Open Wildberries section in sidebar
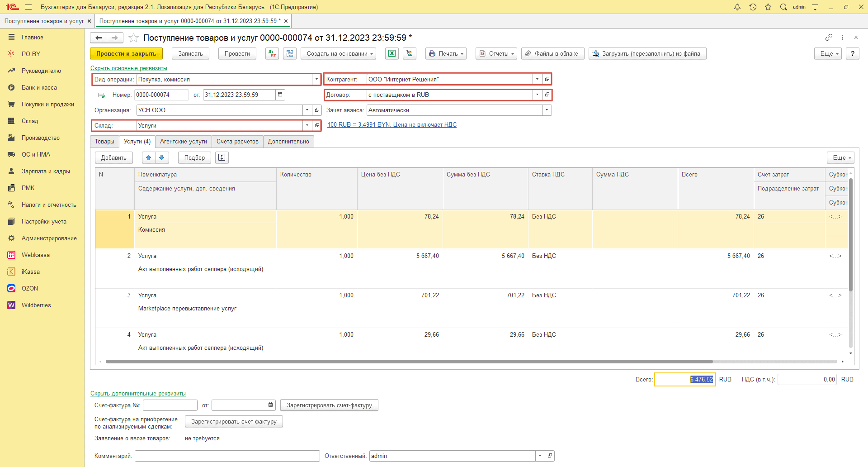The width and height of the screenshot is (868, 467). pyautogui.click(x=42, y=305)
